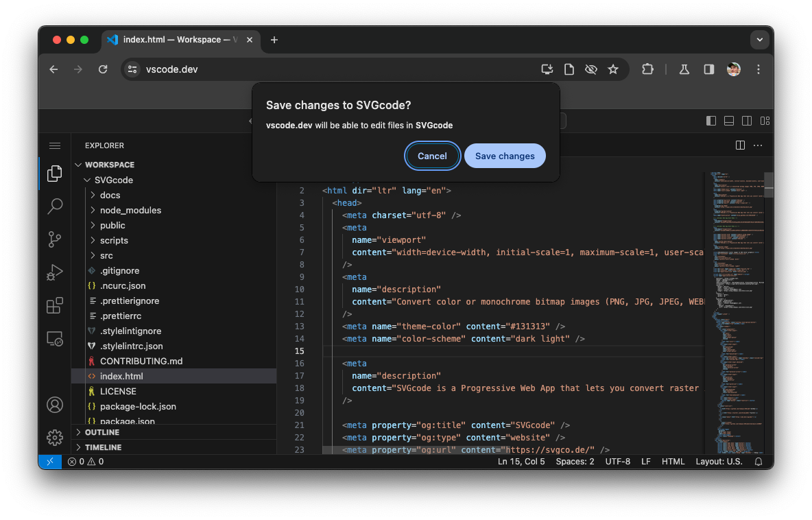Toggle the Panel layout control

tap(728, 120)
